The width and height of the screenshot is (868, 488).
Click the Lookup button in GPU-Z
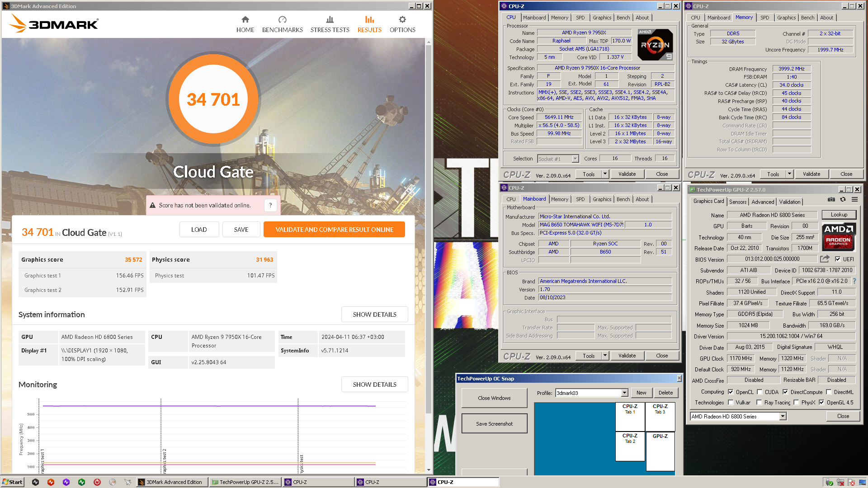pyautogui.click(x=839, y=215)
